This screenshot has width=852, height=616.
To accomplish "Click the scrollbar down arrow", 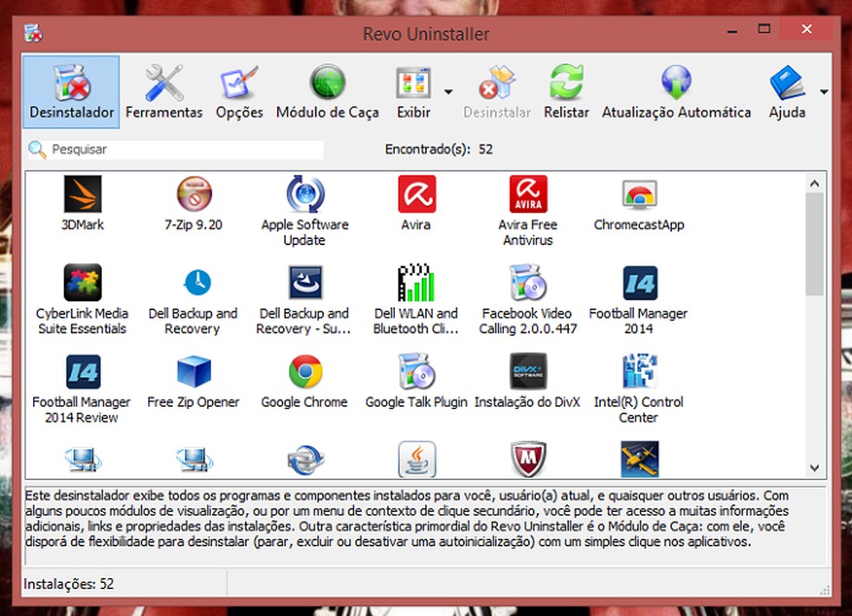I will pyautogui.click(x=814, y=467).
